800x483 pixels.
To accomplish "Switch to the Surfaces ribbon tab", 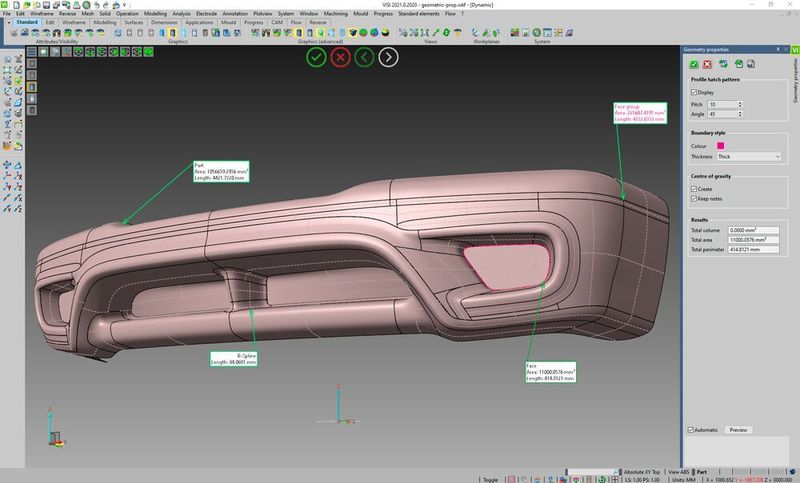I will pos(133,21).
